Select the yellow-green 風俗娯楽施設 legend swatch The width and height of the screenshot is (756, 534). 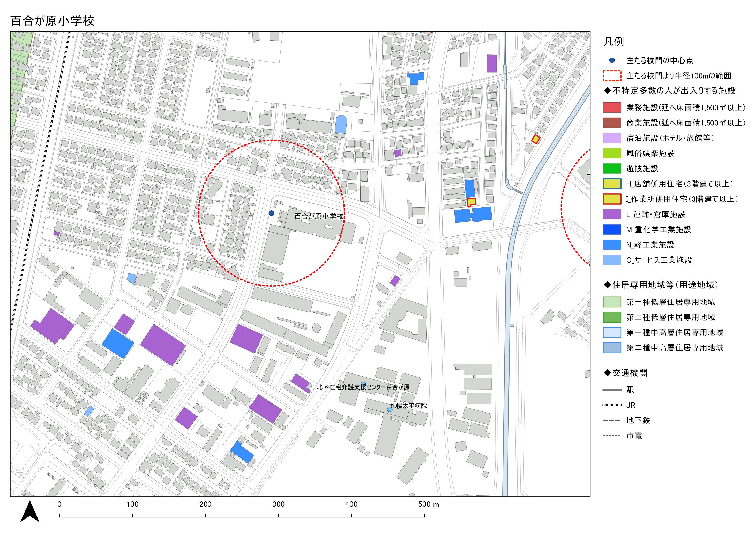point(612,153)
